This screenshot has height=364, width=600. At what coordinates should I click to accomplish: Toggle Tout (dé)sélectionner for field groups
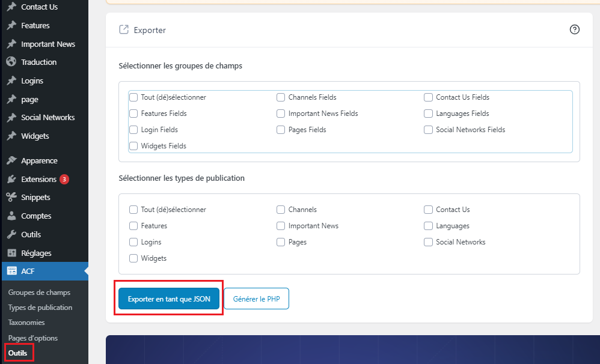tap(133, 97)
